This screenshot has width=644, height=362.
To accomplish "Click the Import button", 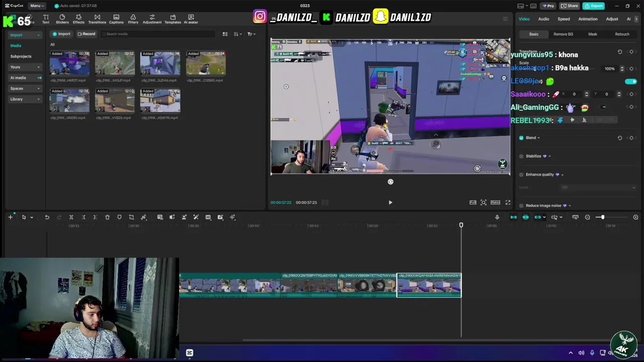I will [61, 34].
